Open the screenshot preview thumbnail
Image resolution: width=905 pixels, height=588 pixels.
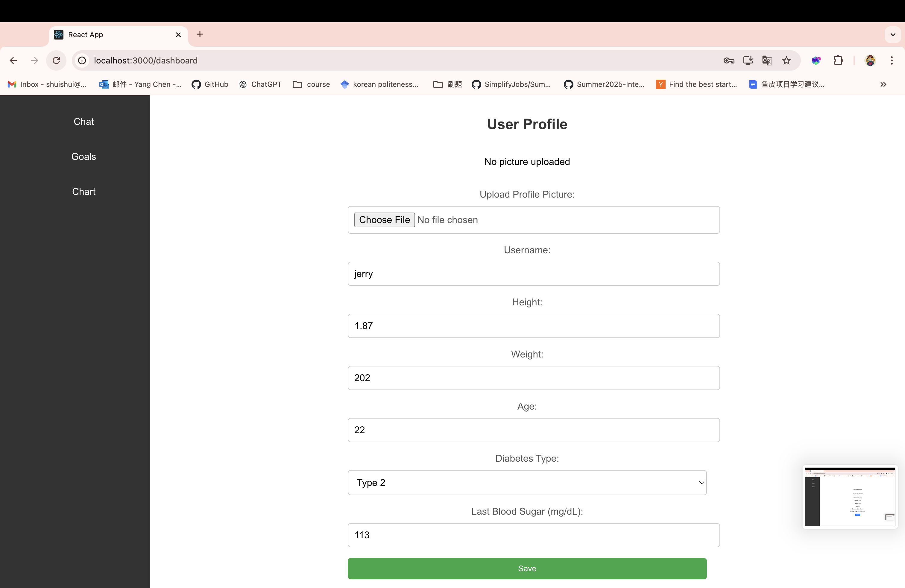[x=849, y=496]
